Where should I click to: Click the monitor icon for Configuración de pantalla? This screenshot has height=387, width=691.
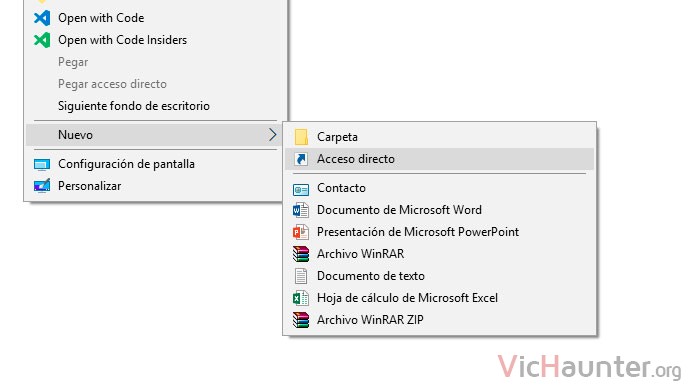(42, 164)
